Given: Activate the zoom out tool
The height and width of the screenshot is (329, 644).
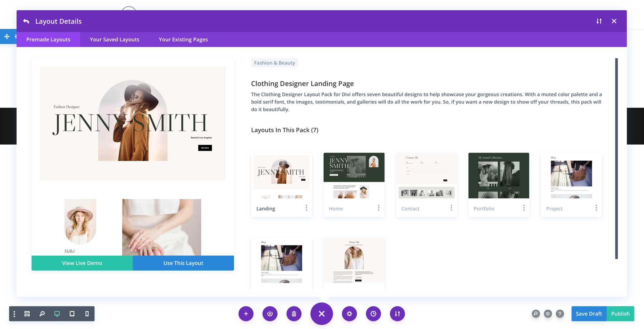Looking at the screenshot, I should [x=42, y=314].
